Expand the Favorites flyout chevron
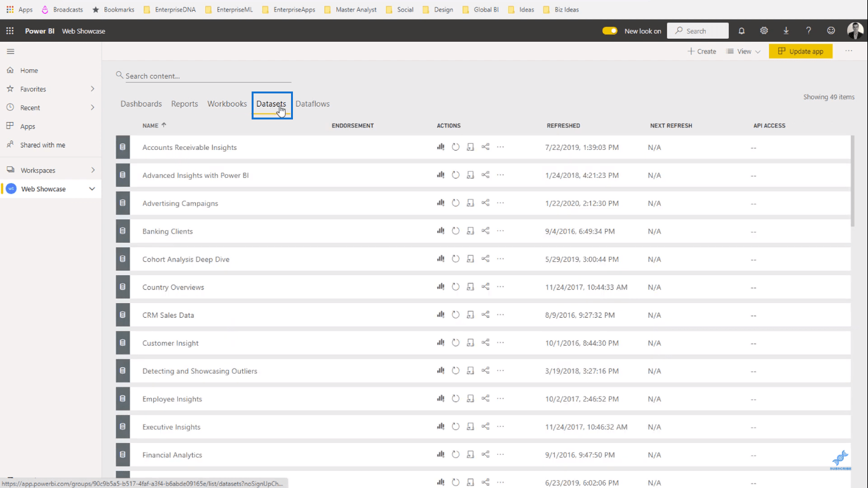The width and height of the screenshot is (868, 488). [x=93, y=89]
